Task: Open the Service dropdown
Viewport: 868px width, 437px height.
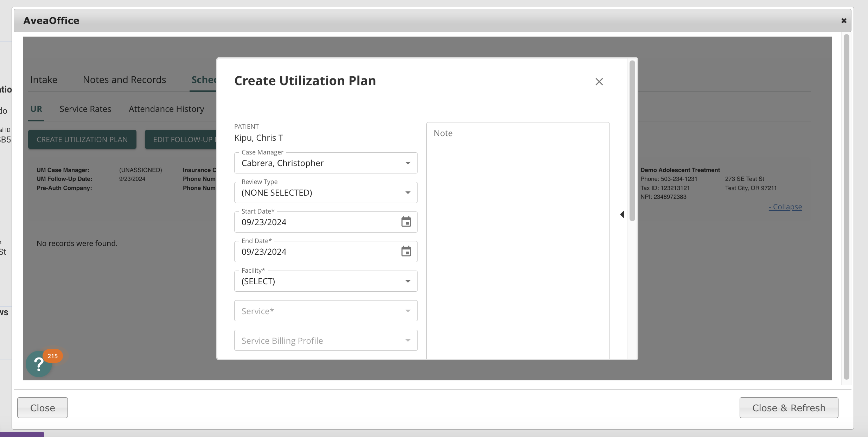Action: tap(407, 311)
